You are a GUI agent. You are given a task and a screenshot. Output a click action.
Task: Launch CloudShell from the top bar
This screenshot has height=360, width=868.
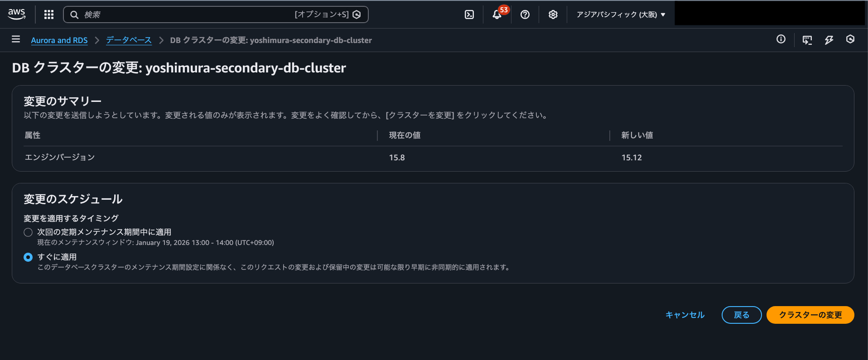coord(469,14)
